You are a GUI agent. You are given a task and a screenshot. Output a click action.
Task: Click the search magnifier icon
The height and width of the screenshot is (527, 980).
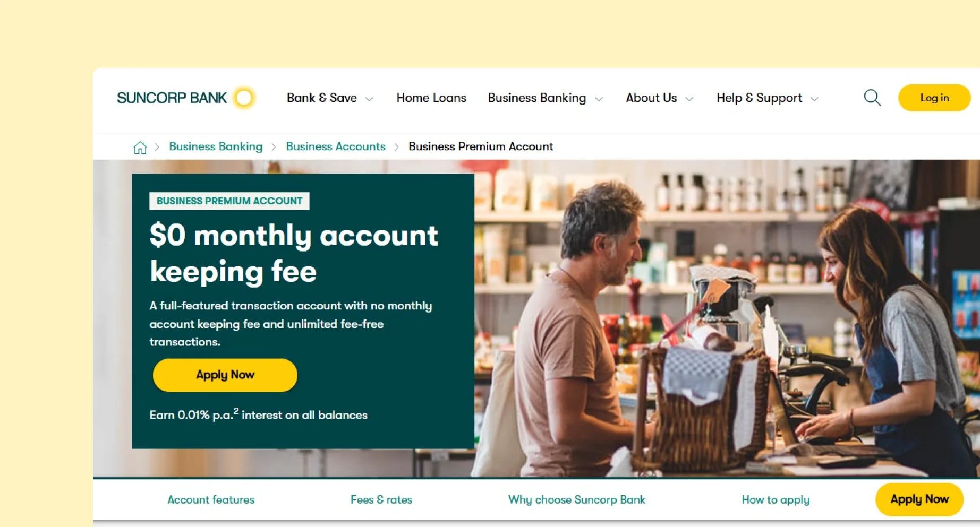click(872, 98)
